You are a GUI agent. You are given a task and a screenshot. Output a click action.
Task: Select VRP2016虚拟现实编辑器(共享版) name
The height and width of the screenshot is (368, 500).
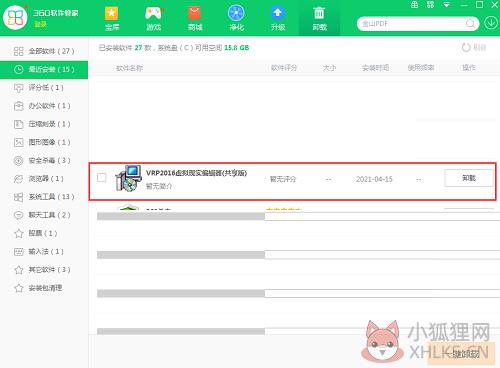coord(196,173)
